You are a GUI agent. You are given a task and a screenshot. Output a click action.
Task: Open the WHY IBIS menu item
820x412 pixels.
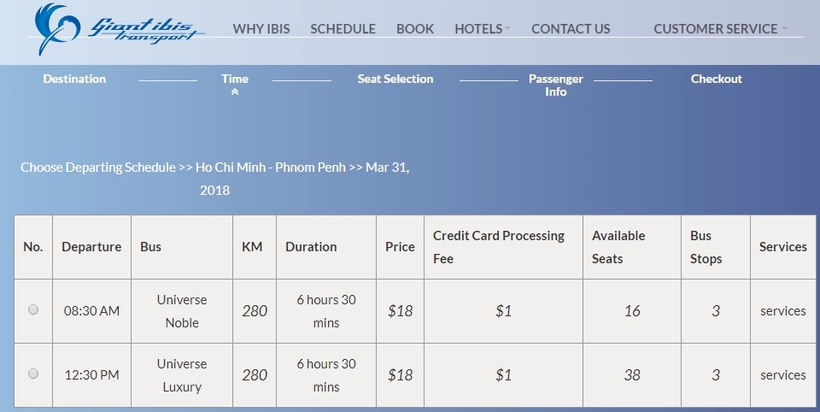pos(261,29)
